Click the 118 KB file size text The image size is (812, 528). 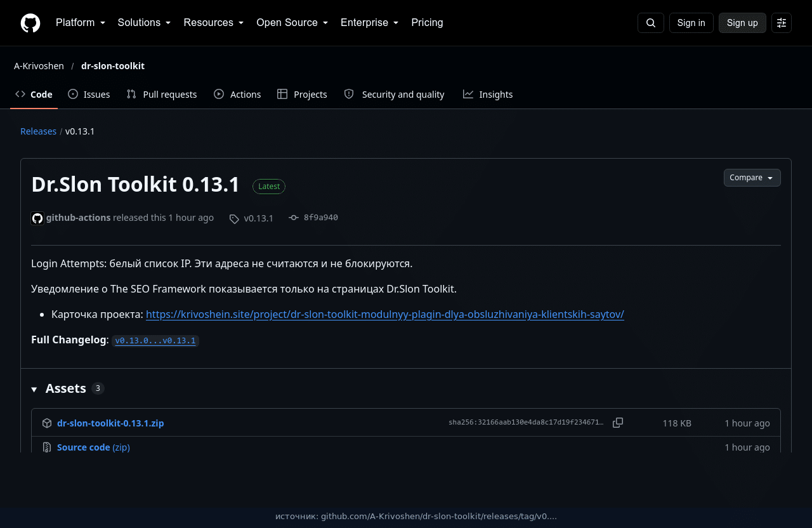[x=677, y=423]
